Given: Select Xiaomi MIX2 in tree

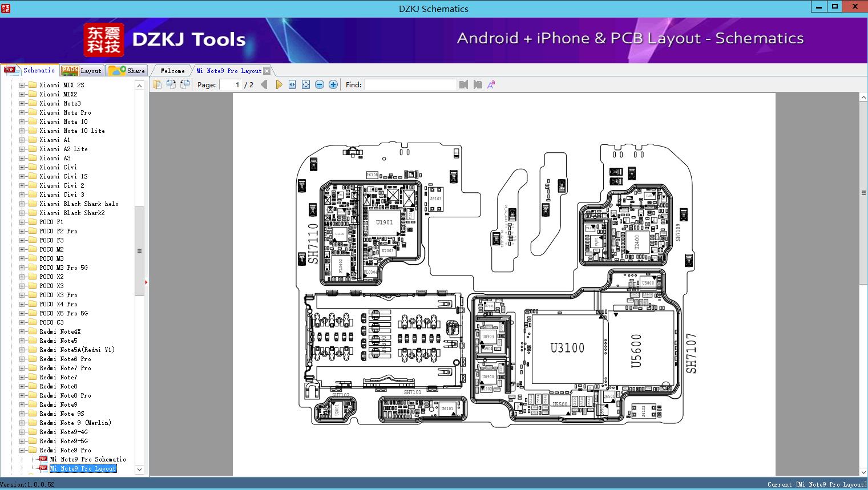Looking at the screenshot, I should 58,94.
